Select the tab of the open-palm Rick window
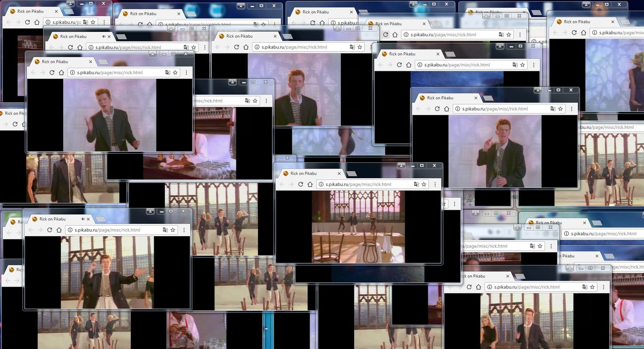The height and width of the screenshot is (349, 644). point(62,62)
